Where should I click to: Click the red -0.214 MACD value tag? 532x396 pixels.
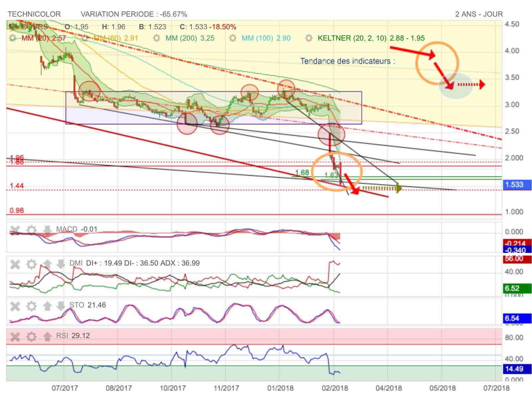click(517, 243)
